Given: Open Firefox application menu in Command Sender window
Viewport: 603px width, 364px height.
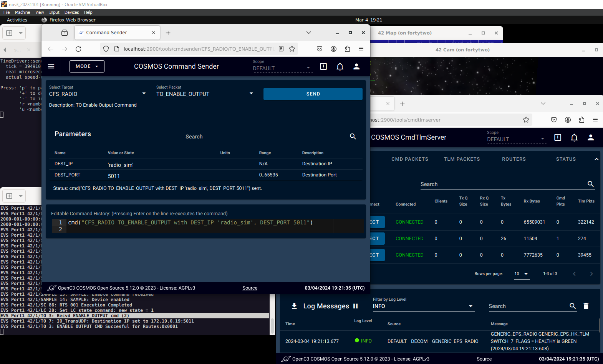Looking at the screenshot, I should coord(361,49).
